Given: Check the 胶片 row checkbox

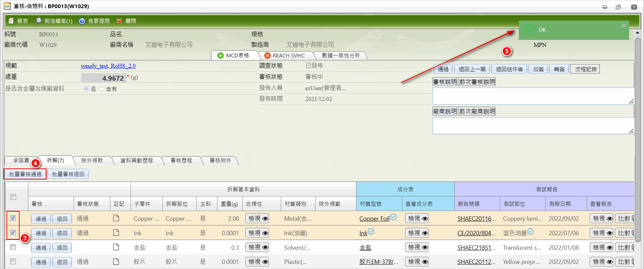Looking at the screenshot, I should 13,261.
